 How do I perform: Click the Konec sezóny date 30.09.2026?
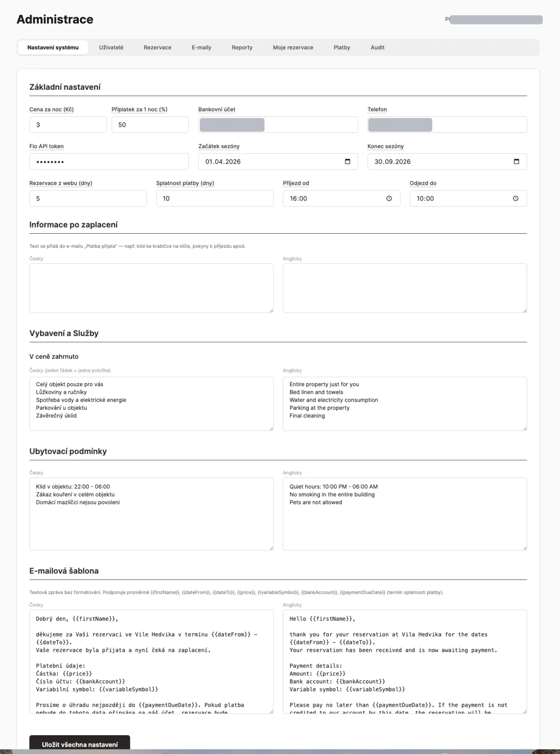392,162
